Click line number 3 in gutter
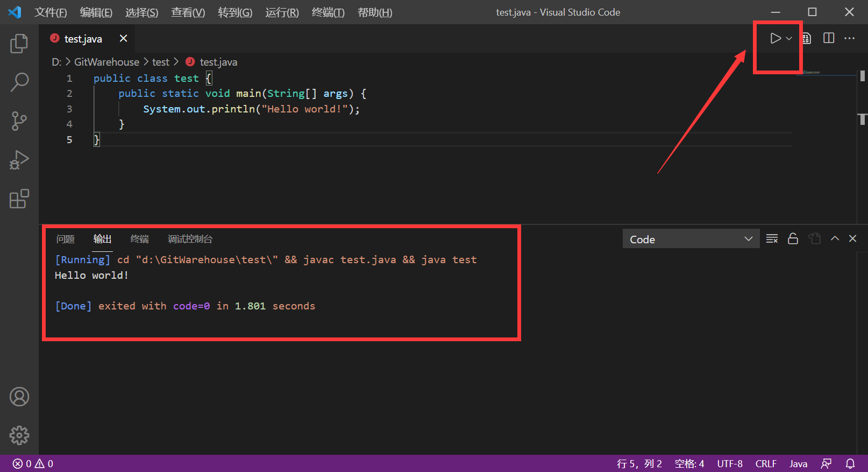Viewport: 868px width, 472px height. (x=69, y=109)
